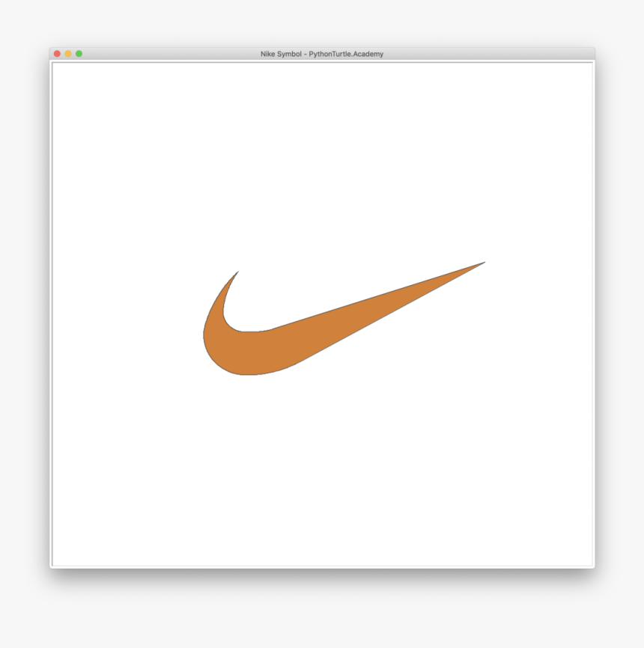This screenshot has width=644, height=648.
Task: Click the green zoom traffic light button
Action: pyautogui.click(x=77, y=53)
